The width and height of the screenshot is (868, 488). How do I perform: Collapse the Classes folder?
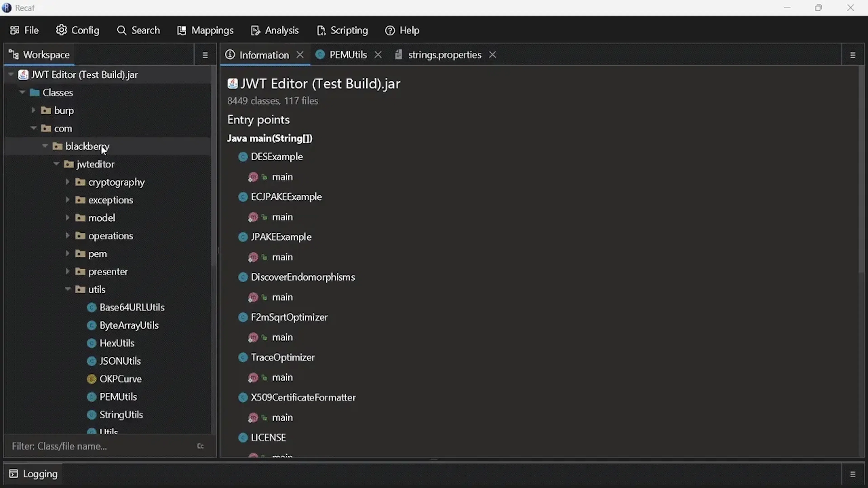click(22, 92)
